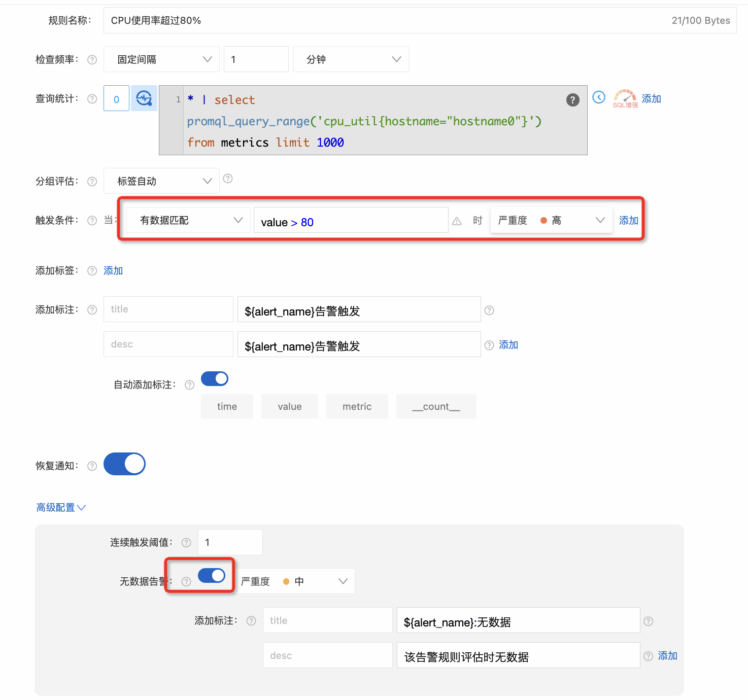Viewport: 748px width, 700px height.
Task: Click warning triangle icon after value > 80
Action: [457, 221]
